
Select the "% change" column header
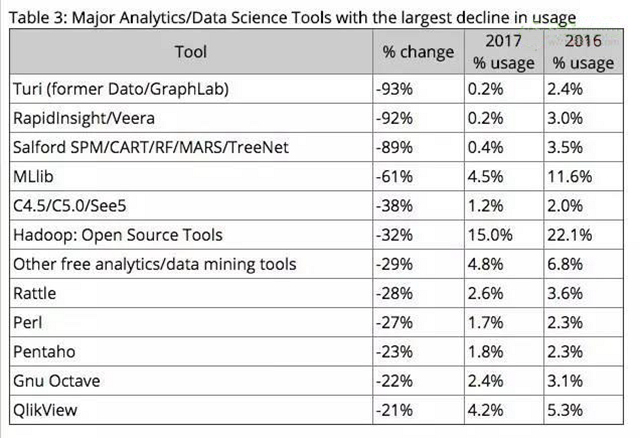[417, 52]
